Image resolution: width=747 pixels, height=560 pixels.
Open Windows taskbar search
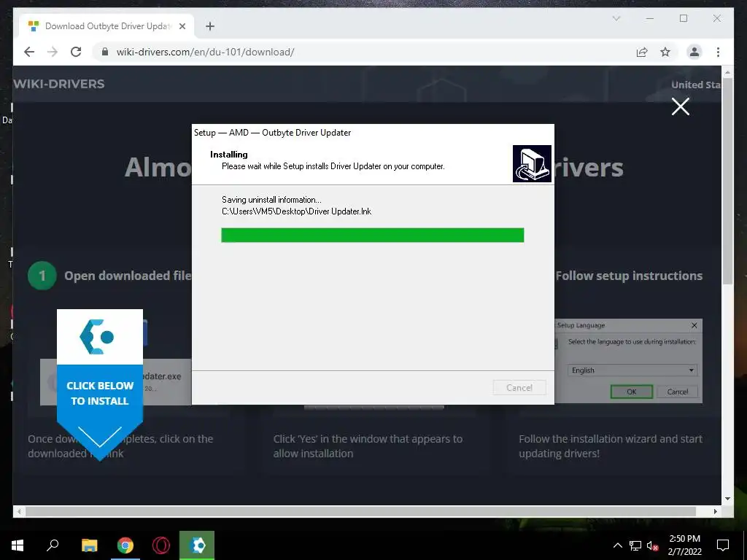point(53,545)
